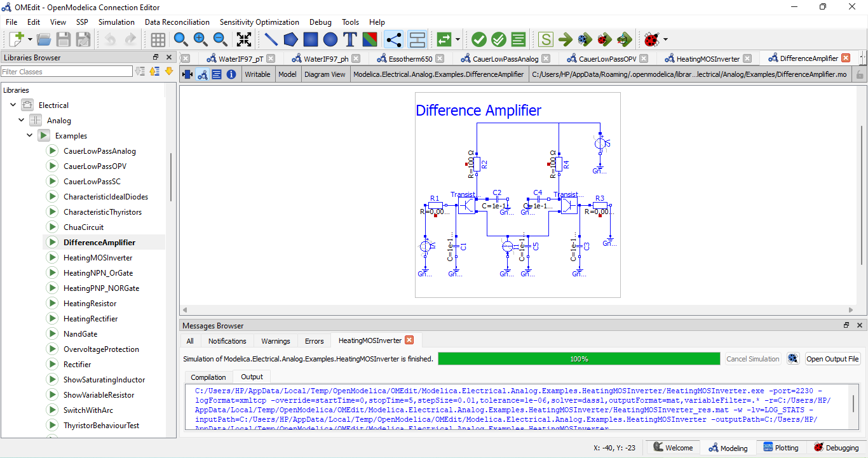
Task: Click the Save As icon
Action: click(83, 39)
